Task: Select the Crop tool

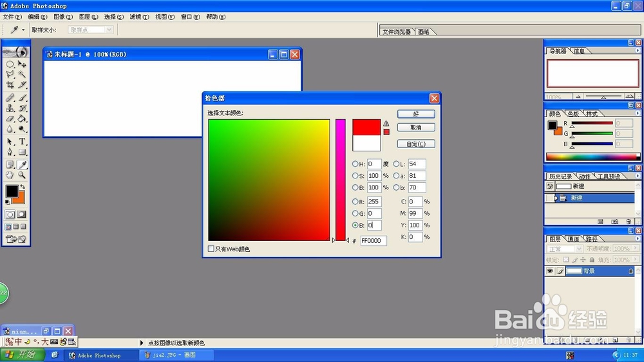Action: point(10,84)
